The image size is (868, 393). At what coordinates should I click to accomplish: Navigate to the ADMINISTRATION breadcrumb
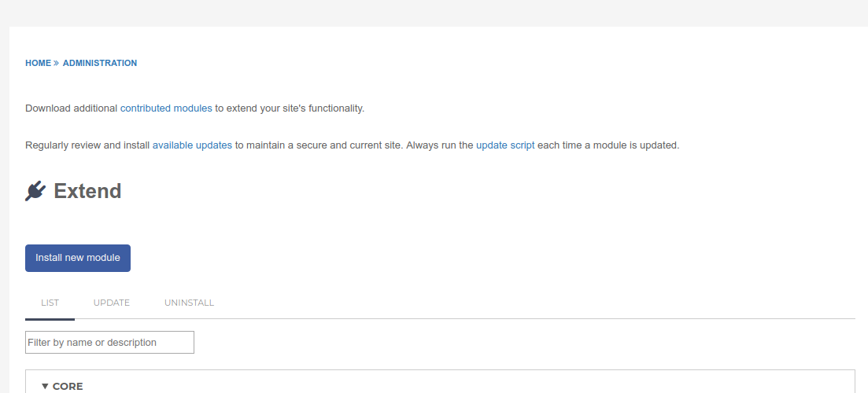100,63
